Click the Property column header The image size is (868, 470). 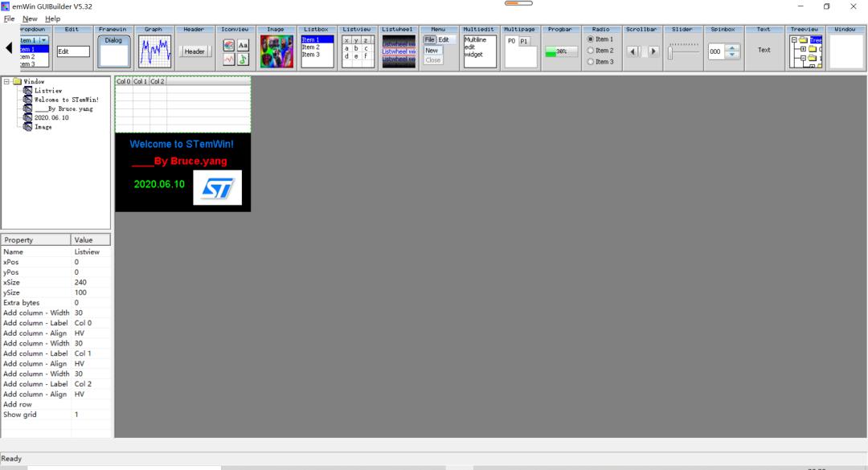(x=36, y=239)
